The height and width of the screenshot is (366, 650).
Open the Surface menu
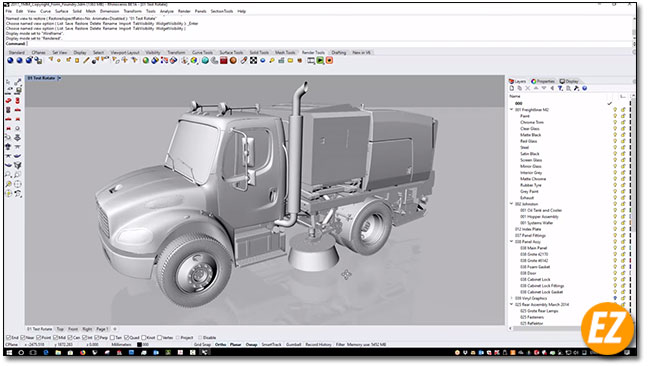61,11
